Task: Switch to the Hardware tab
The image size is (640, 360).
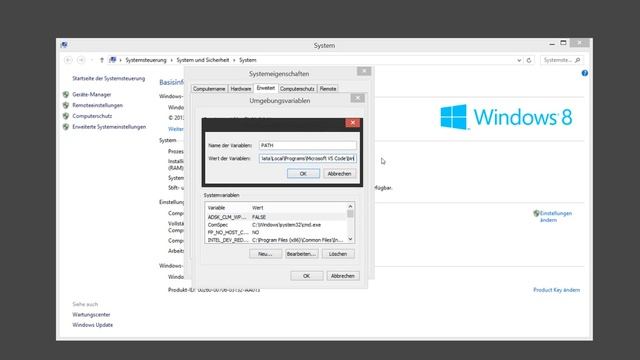Action: point(240,89)
